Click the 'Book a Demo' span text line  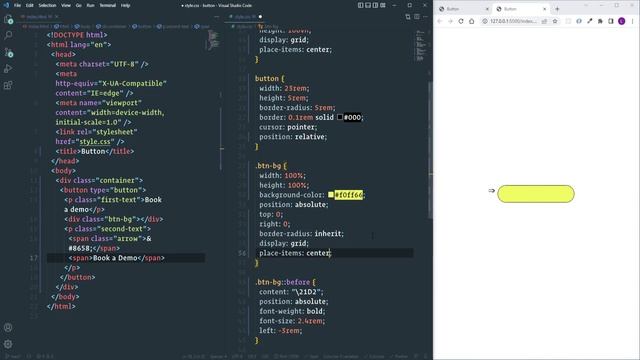pyautogui.click(x=116, y=258)
